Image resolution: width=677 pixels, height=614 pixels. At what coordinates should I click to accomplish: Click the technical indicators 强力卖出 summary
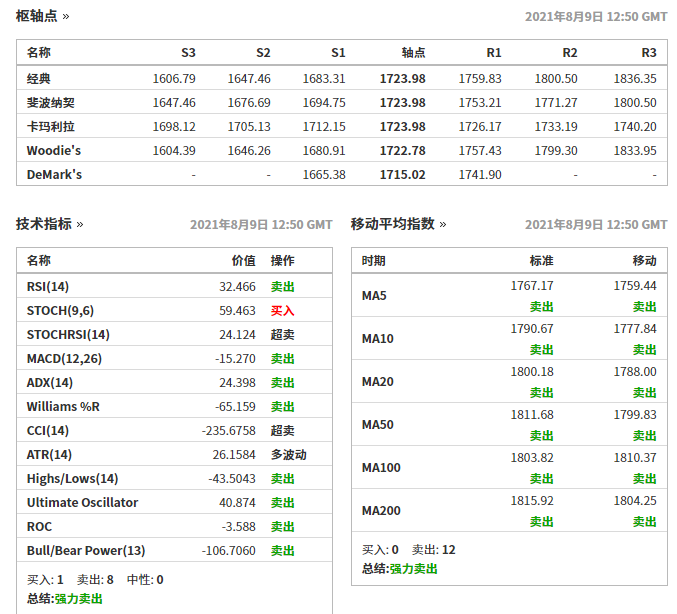point(79,599)
